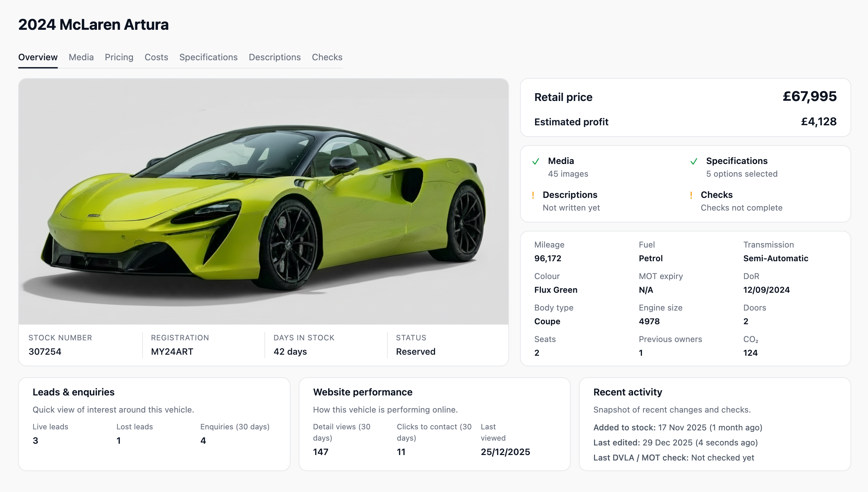Click the Reserved status label
The height and width of the screenshot is (492, 868).
coord(415,351)
